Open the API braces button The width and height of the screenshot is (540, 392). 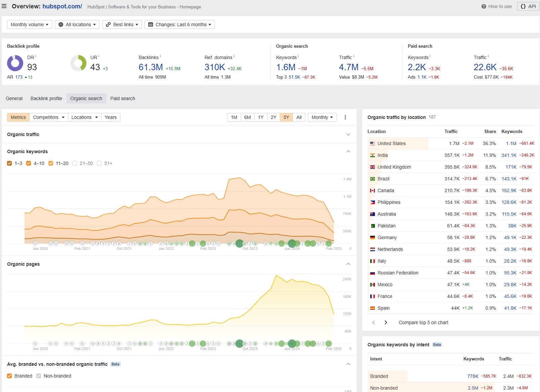pyautogui.click(x=528, y=6)
